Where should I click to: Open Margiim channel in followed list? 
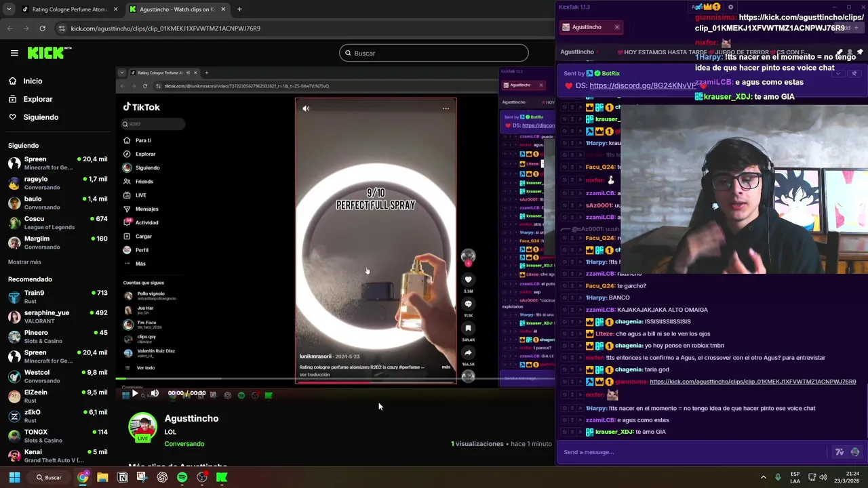tap(58, 243)
